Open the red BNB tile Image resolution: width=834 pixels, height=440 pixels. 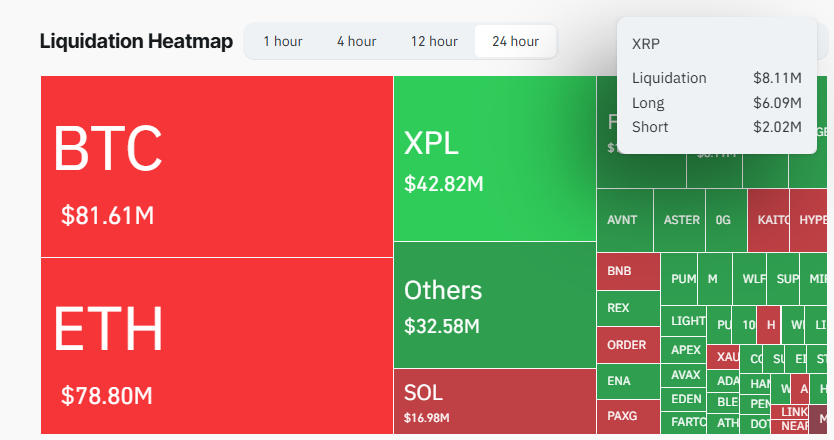point(628,271)
